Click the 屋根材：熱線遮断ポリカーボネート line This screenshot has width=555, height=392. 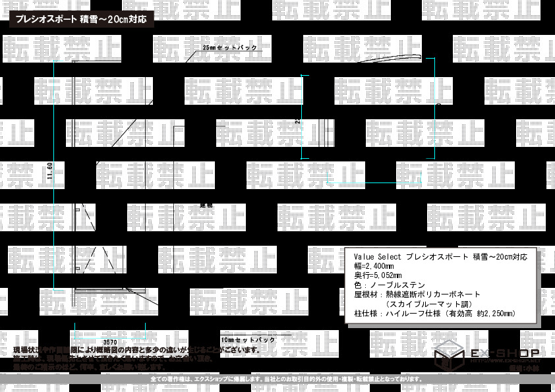click(417, 294)
